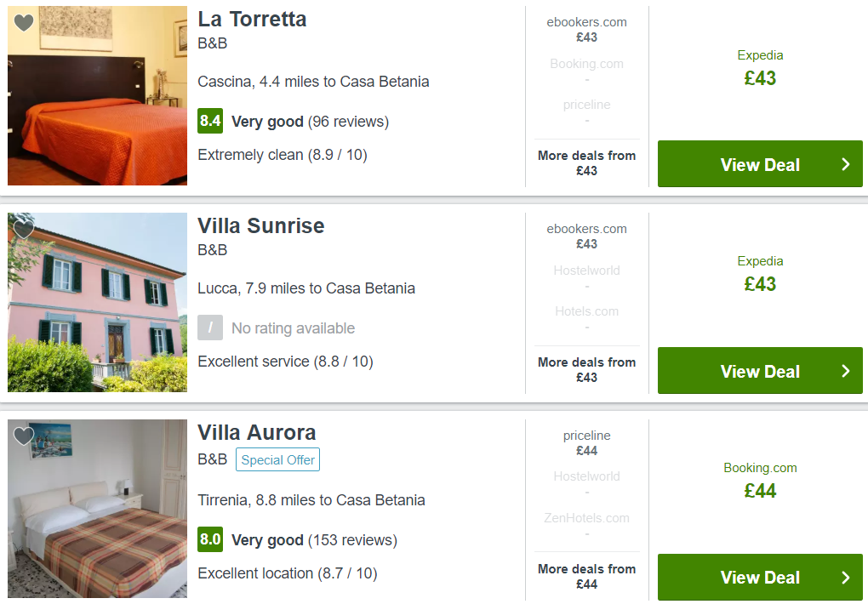The height and width of the screenshot is (604, 868).
Task: Select the ebookers.com £43 deal for La Torretta
Action: pyautogui.click(x=586, y=30)
